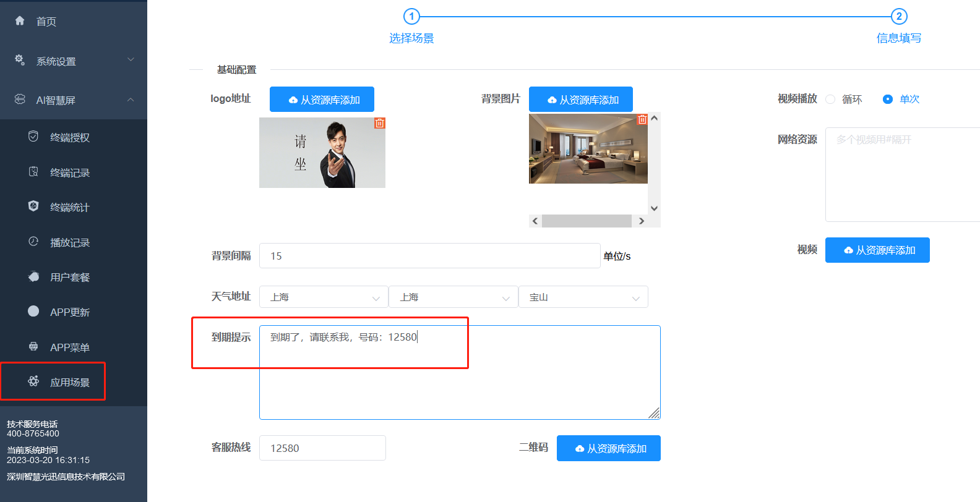
Task: Click the shield icon beside 终端授权
Action: click(33, 137)
